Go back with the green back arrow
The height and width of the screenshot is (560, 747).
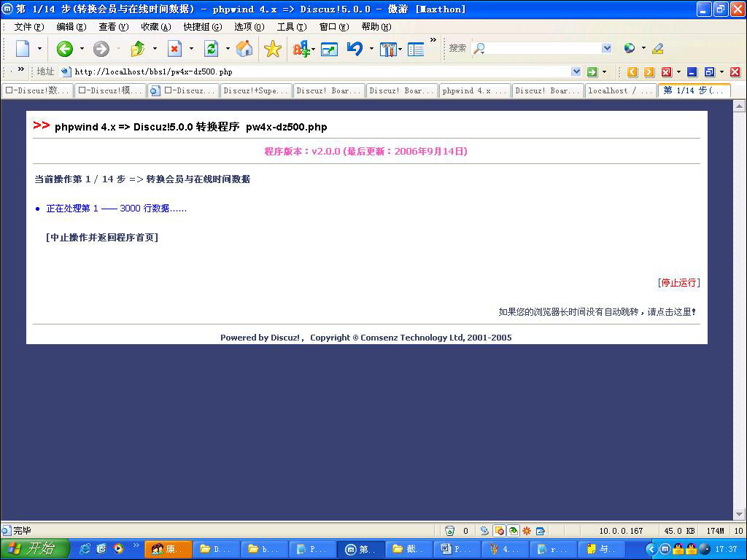[64, 48]
